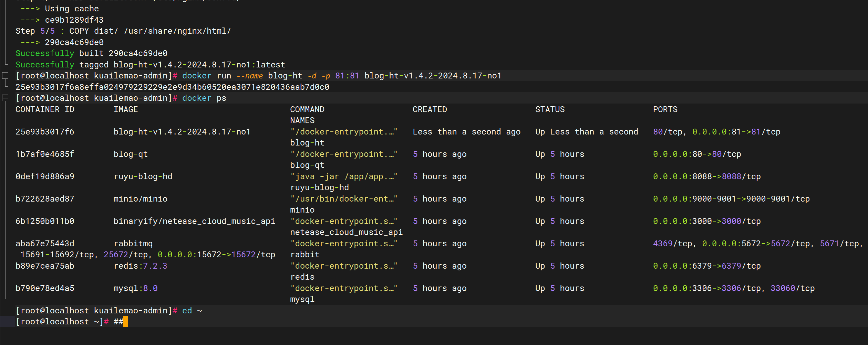This screenshot has height=345, width=868.
Task: Click container ID b89e7cea75ab
Action: (x=45, y=266)
